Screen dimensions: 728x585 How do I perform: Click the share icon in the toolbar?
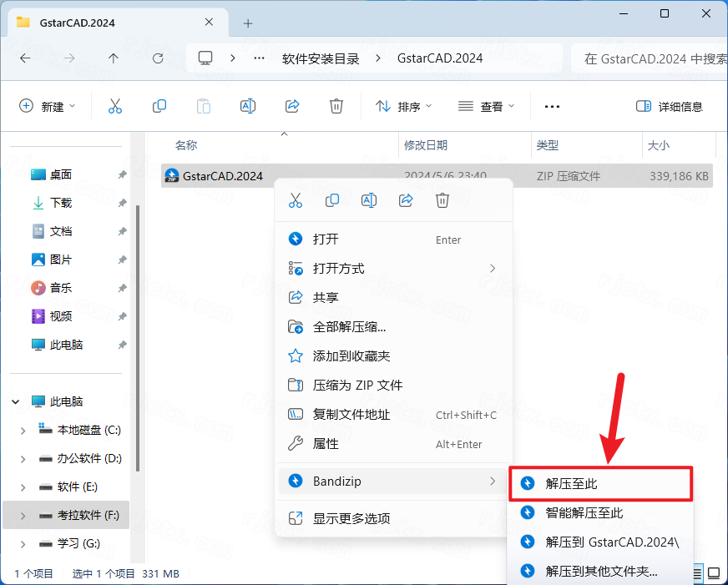292,106
